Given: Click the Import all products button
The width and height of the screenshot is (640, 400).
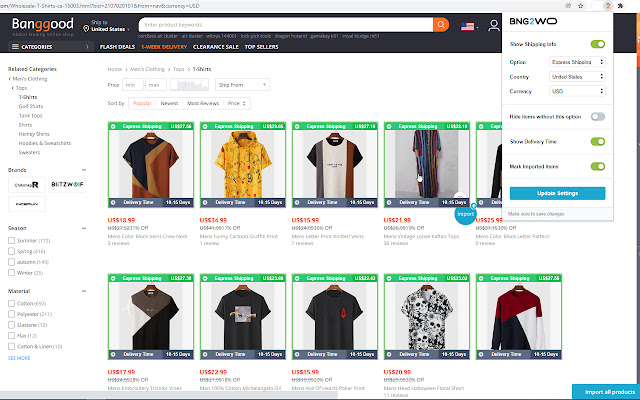Looking at the screenshot, I should [x=606, y=392].
